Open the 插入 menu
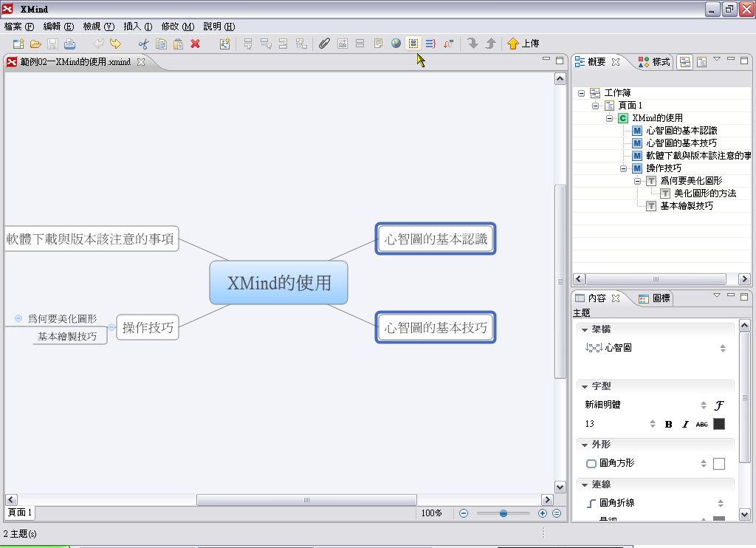 (x=138, y=27)
